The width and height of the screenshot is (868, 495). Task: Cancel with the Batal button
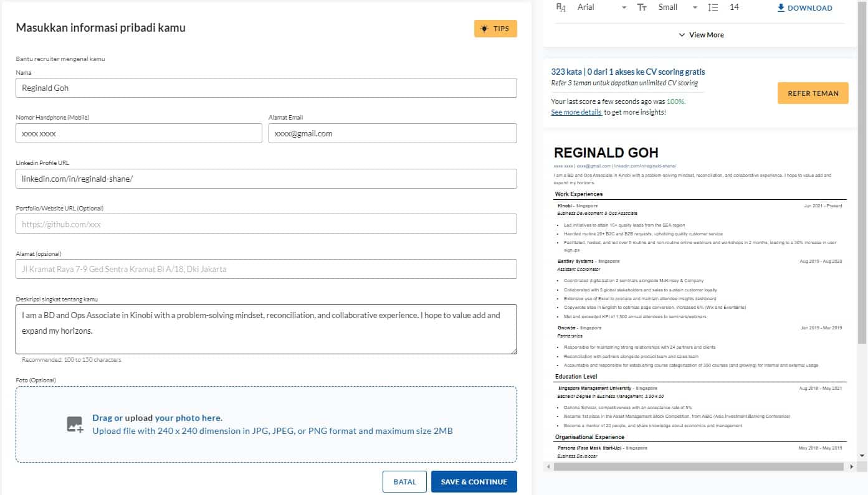pos(404,482)
